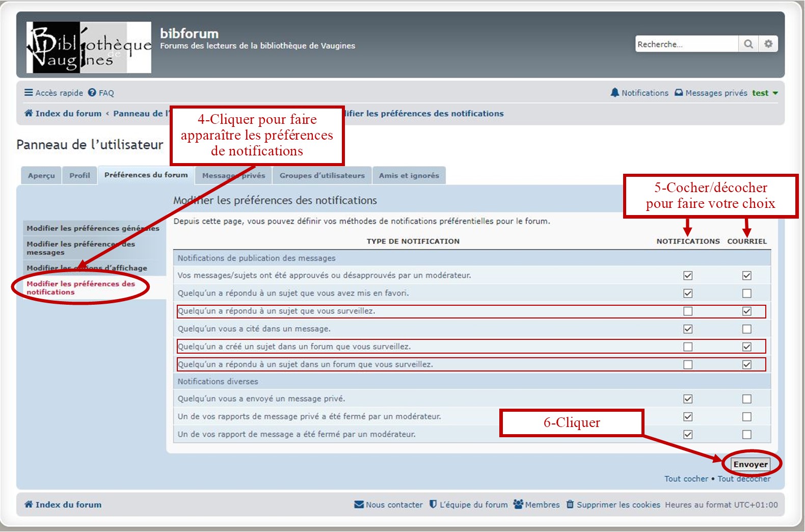This screenshot has height=532, width=805.
Task: Click the FAQ question mark icon
Action: (92, 93)
